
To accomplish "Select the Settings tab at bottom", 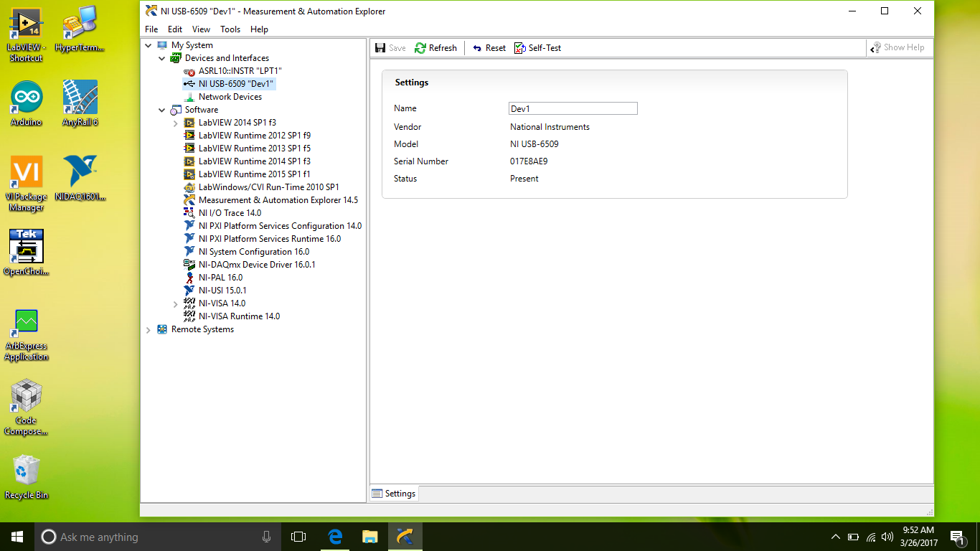I will tap(394, 494).
